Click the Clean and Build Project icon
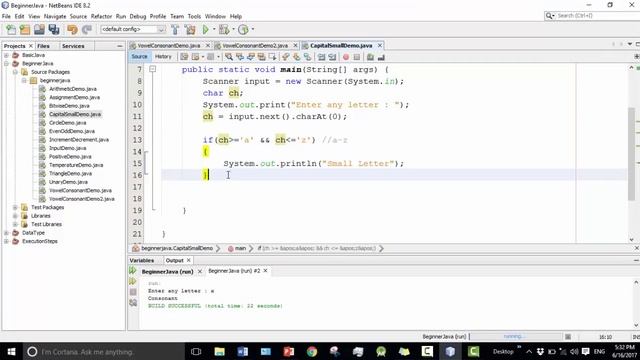 click(190, 29)
